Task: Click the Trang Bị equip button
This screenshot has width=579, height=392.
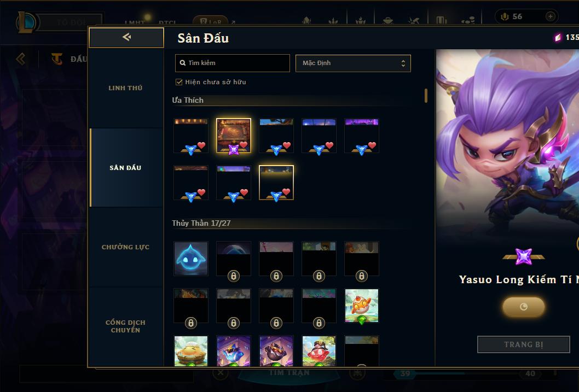Action: pyautogui.click(x=523, y=344)
